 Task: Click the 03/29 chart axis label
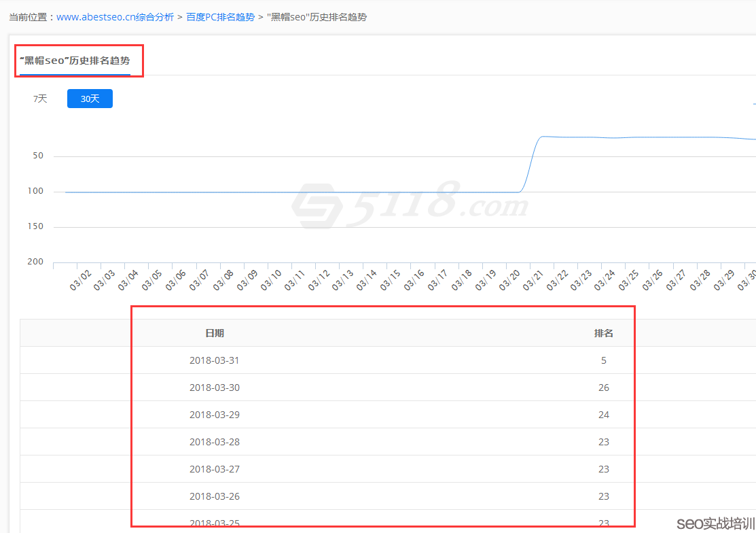point(724,280)
